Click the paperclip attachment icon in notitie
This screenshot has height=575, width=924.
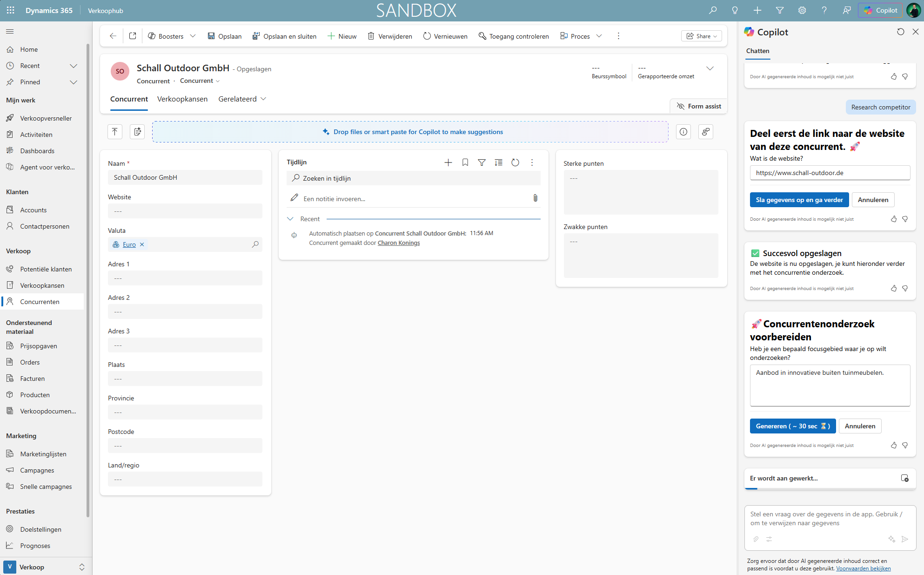tap(535, 198)
